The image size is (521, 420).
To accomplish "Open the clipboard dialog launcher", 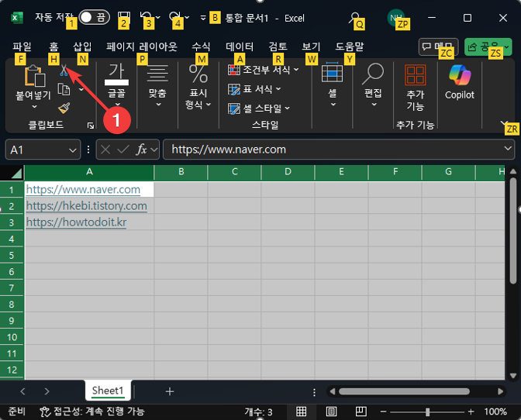I will point(91,126).
